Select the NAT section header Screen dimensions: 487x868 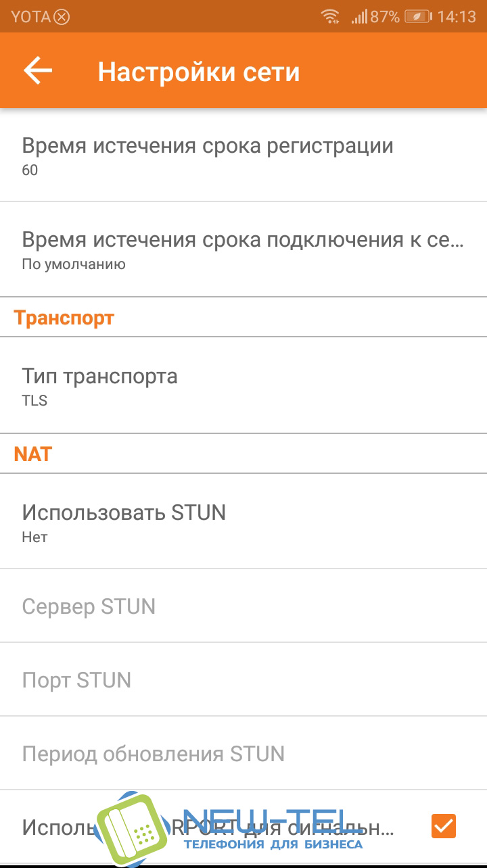pos(33,454)
